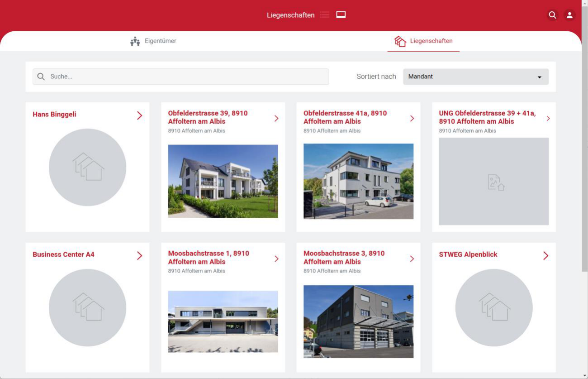588x379 pixels.
Task: Open the search icon in the red header
Action: (552, 15)
